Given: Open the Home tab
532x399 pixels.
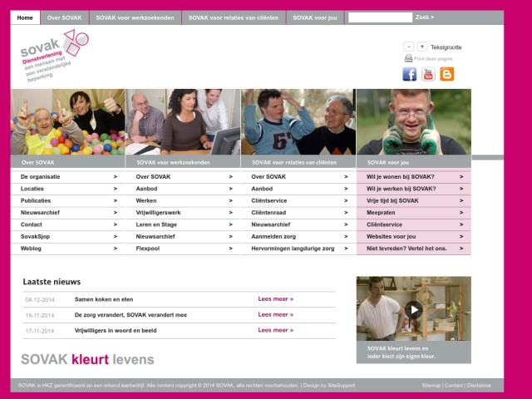Looking at the screenshot, I should pyautogui.click(x=25, y=17).
